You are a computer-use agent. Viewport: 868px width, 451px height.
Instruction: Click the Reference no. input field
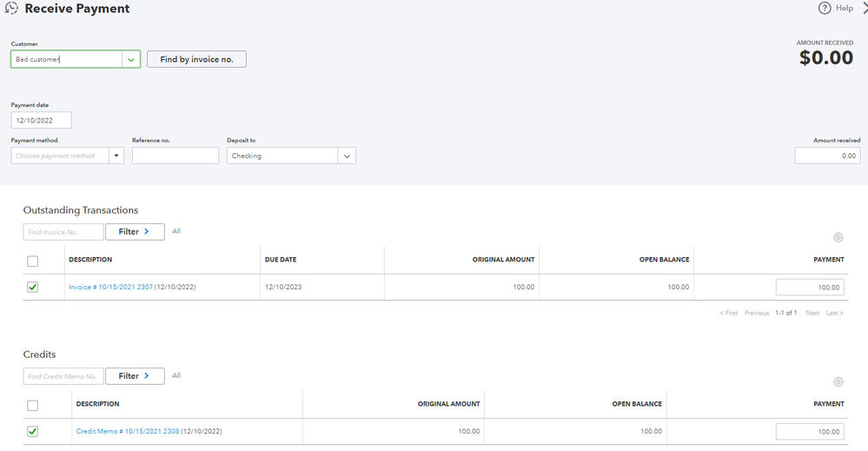click(x=175, y=156)
